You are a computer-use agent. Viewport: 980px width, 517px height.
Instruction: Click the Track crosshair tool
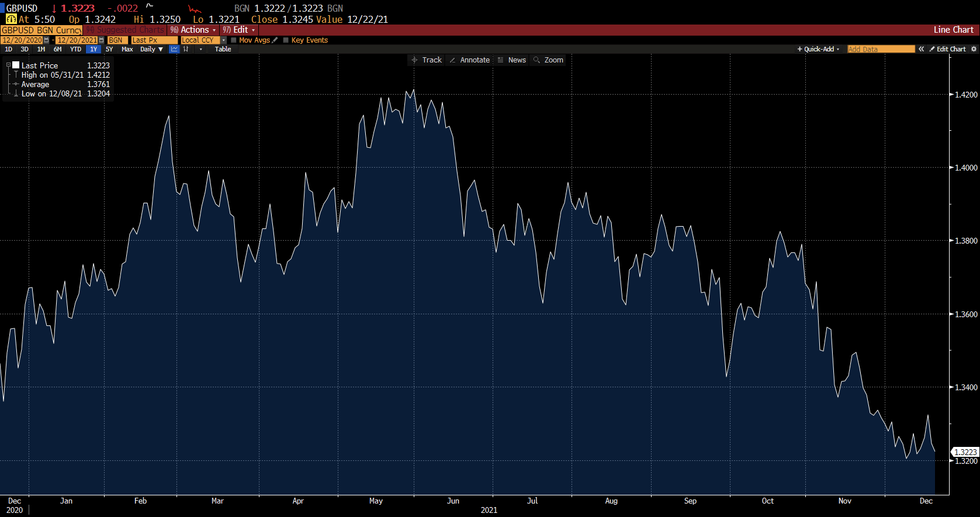[x=427, y=60]
